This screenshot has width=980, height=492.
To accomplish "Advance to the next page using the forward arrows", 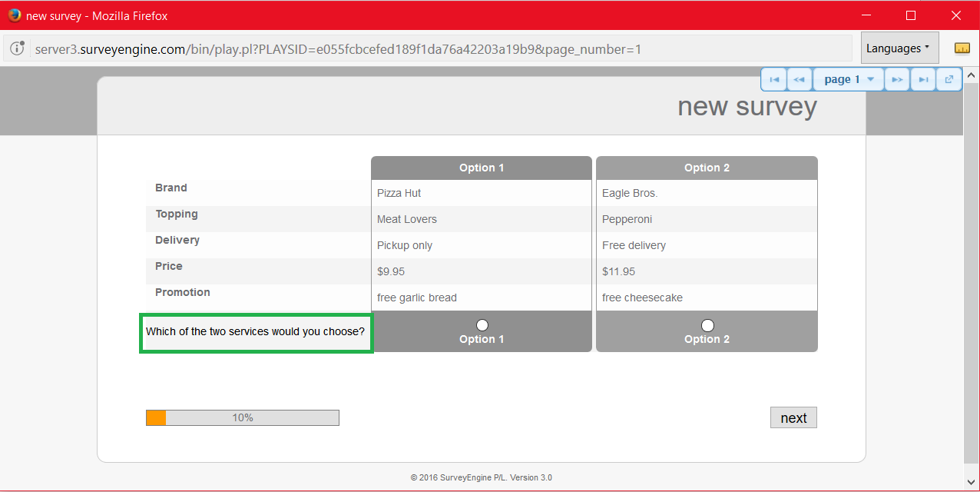I will point(896,79).
